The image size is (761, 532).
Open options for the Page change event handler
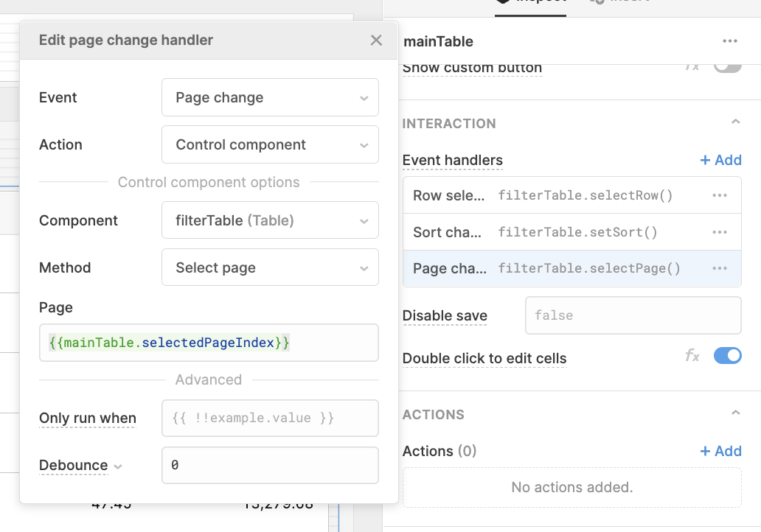[x=719, y=268]
